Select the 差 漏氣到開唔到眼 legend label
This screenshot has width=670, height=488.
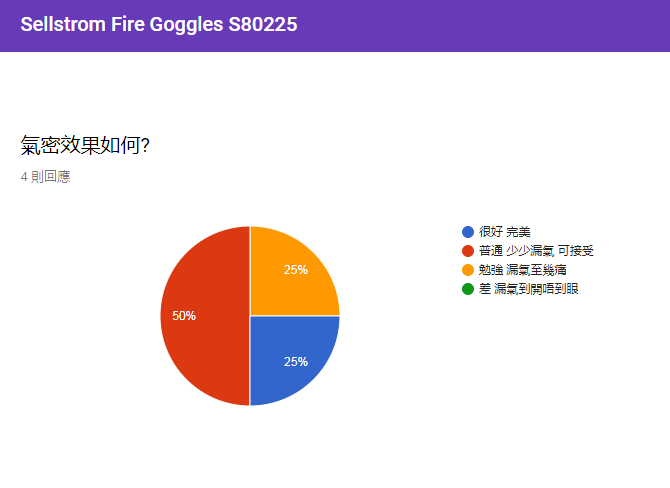pos(529,289)
